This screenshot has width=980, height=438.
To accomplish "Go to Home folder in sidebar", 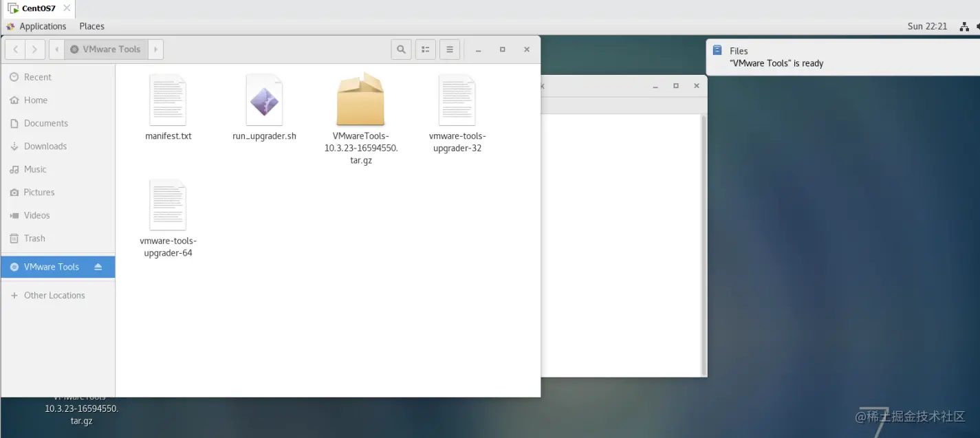I will click(58, 100).
